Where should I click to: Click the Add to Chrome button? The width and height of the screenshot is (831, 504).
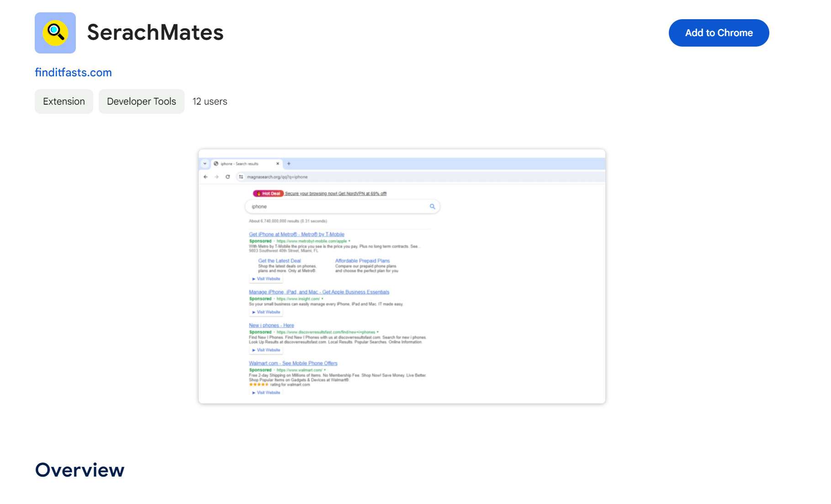(x=719, y=32)
